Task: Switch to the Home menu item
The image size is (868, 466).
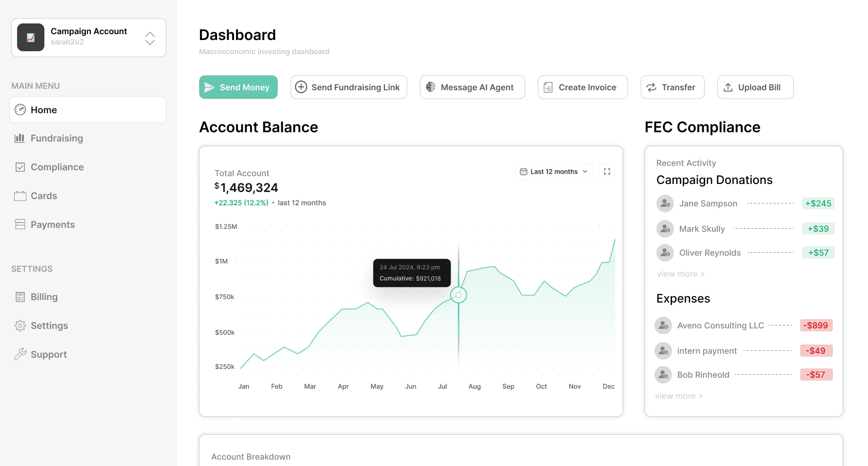Action: 43,110
